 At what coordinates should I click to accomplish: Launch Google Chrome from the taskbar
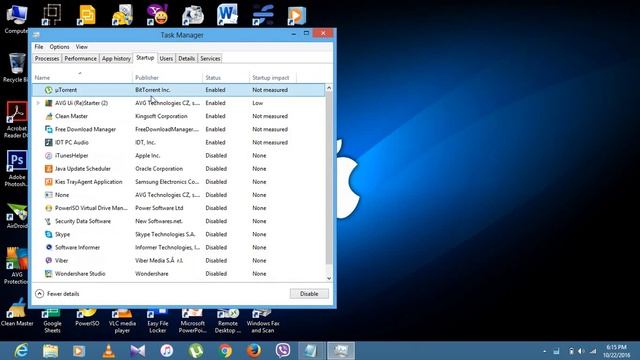[225, 351]
